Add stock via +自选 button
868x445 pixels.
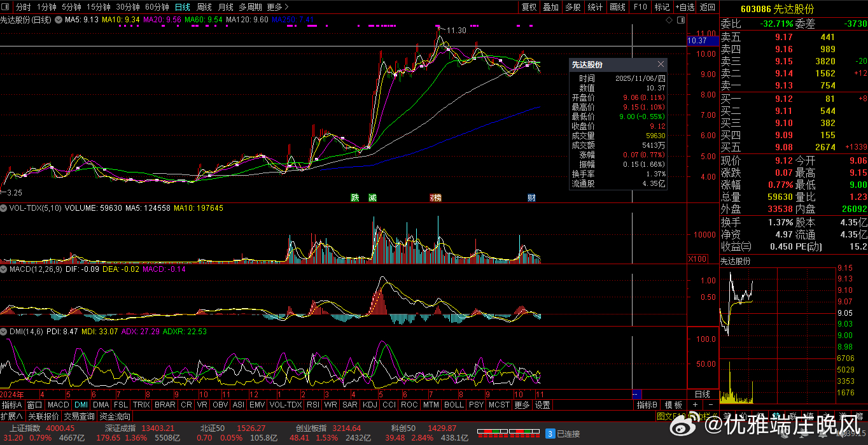tap(684, 7)
